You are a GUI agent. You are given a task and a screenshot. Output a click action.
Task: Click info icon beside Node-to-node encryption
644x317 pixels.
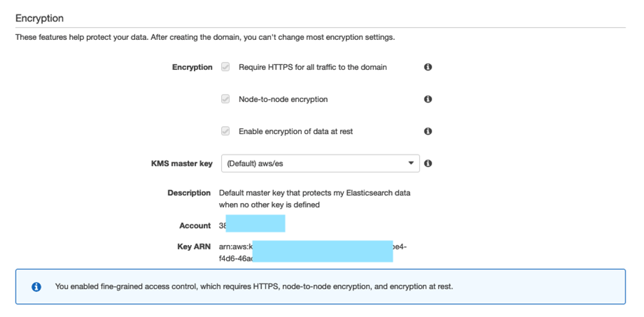pos(428,99)
